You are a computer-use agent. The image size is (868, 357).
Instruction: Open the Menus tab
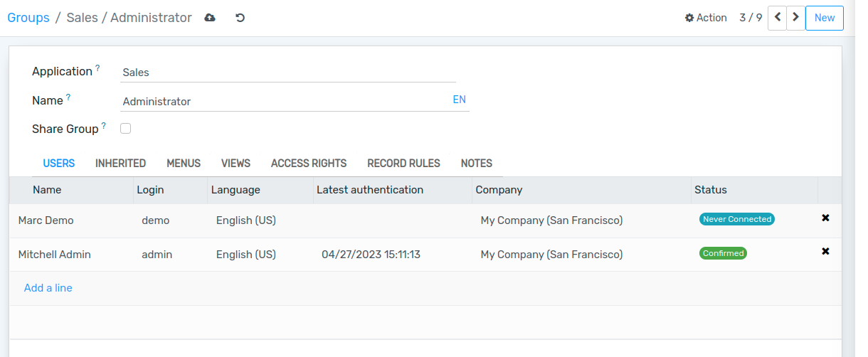[184, 164]
